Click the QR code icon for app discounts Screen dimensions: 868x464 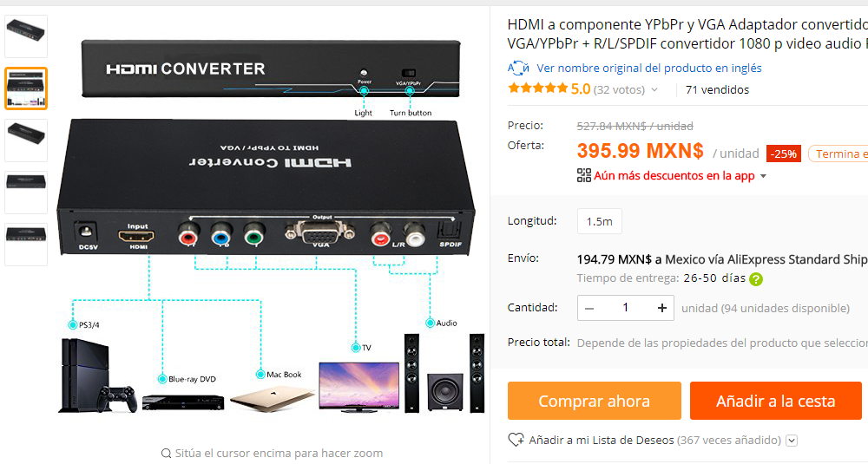coord(584,176)
